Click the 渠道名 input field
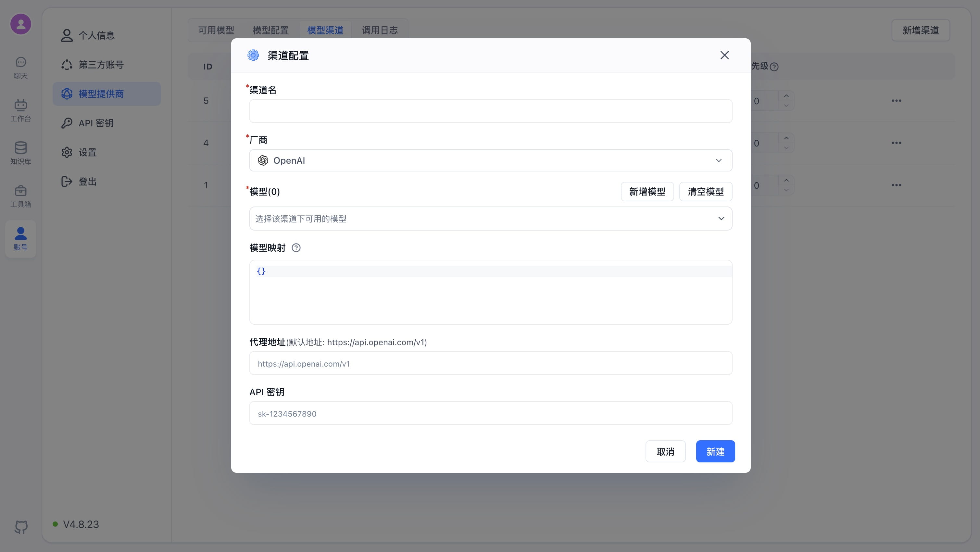Screen dimensions: 980x552 tap(490, 111)
